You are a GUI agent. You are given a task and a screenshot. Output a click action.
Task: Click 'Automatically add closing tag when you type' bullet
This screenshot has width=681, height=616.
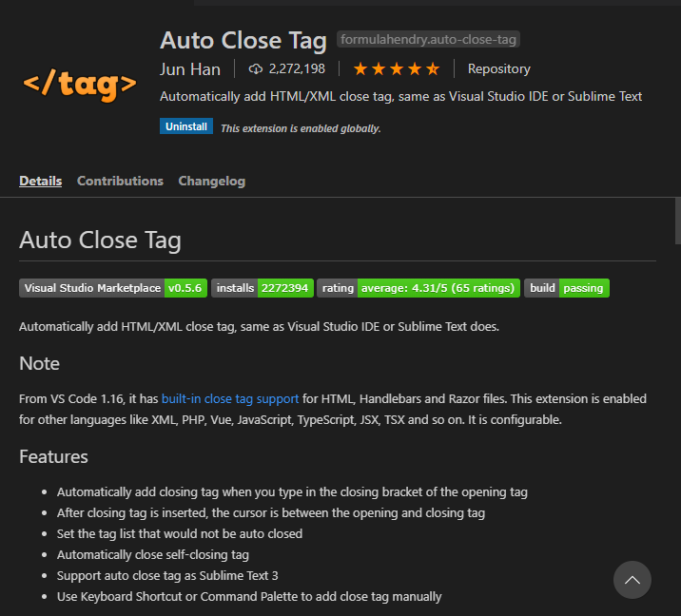point(292,491)
